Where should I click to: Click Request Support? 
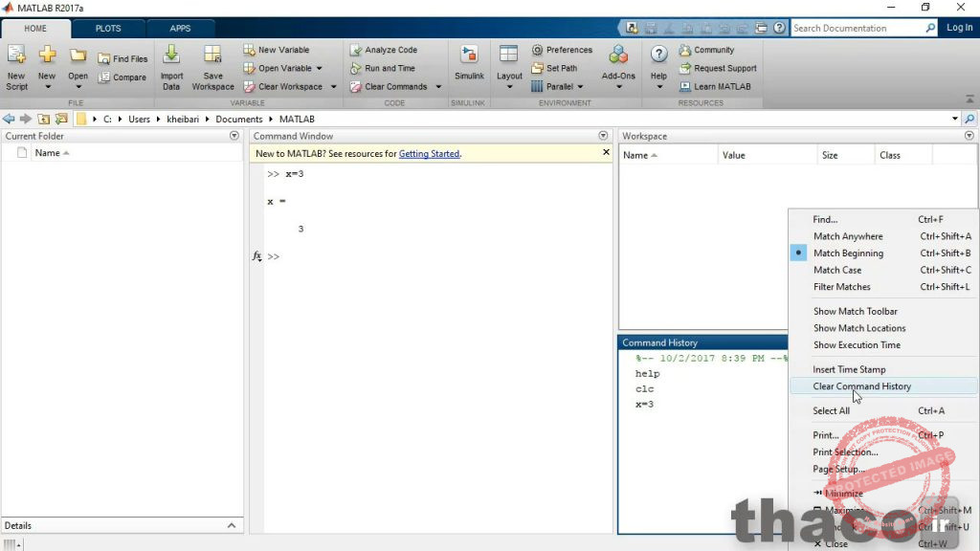point(718,68)
